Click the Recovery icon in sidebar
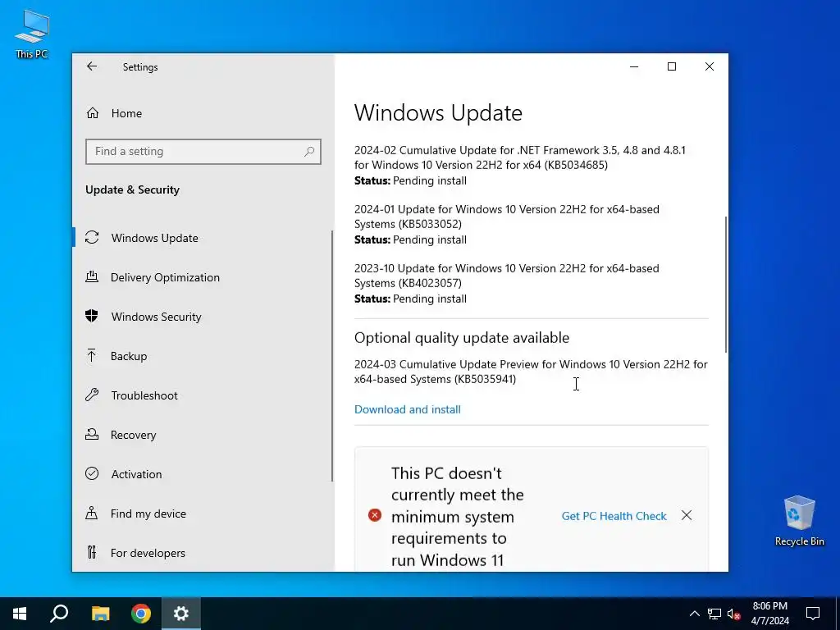The height and width of the screenshot is (630, 840). coord(92,434)
